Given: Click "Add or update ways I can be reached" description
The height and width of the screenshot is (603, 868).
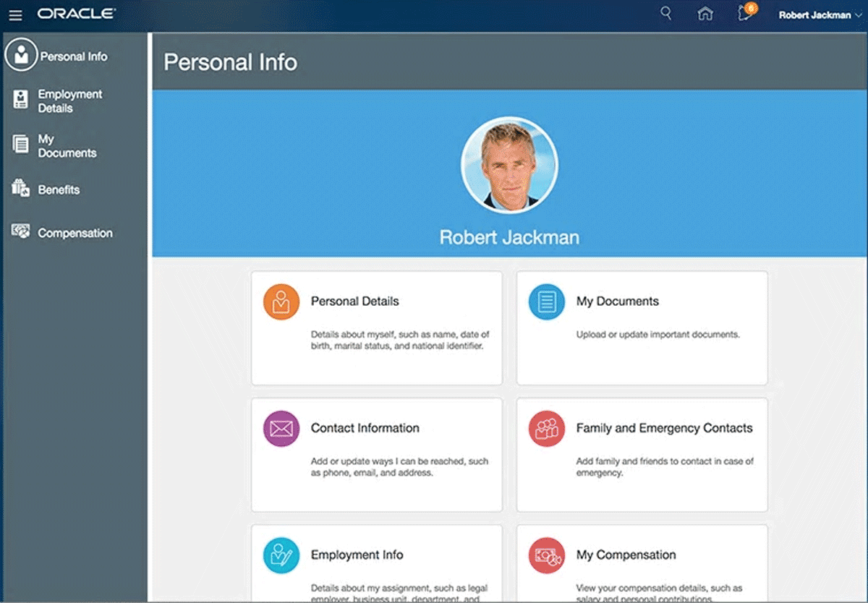Looking at the screenshot, I should coord(400,467).
